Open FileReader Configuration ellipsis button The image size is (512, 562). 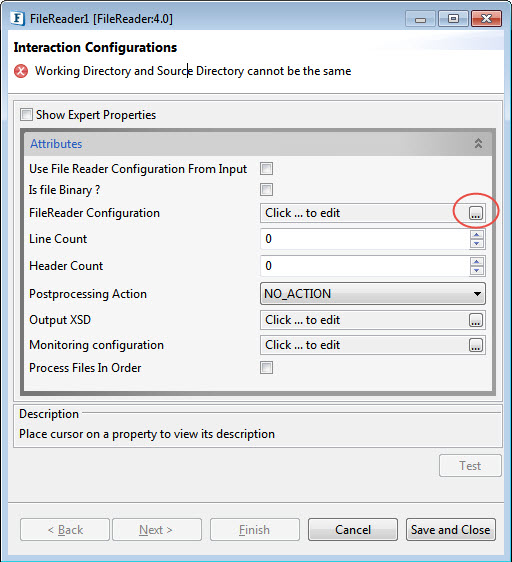(x=475, y=213)
